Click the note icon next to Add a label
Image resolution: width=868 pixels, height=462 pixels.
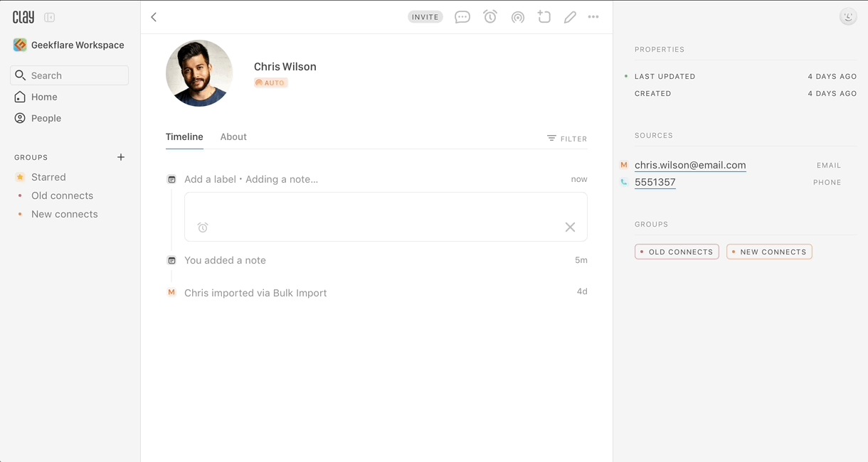tap(171, 179)
